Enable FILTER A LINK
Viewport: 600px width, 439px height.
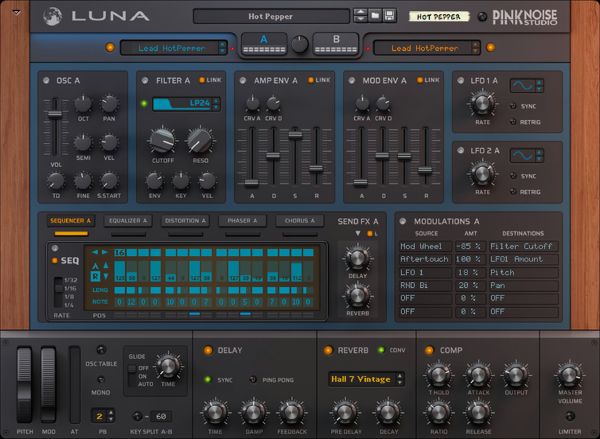tap(202, 80)
